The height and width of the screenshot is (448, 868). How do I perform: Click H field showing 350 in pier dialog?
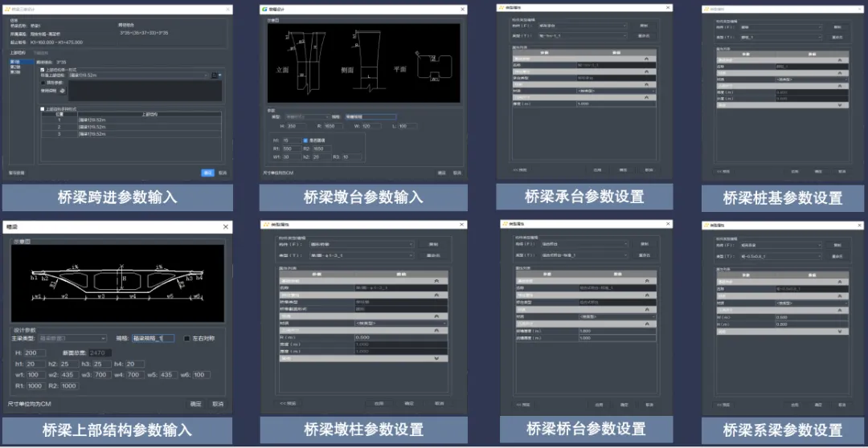pyautogui.click(x=297, y=127)
